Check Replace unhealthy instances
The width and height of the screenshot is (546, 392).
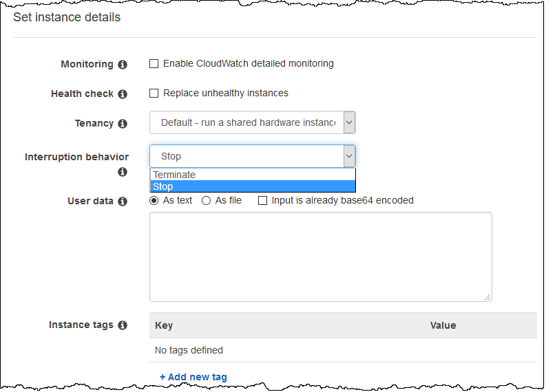click(x=154, y=94)
